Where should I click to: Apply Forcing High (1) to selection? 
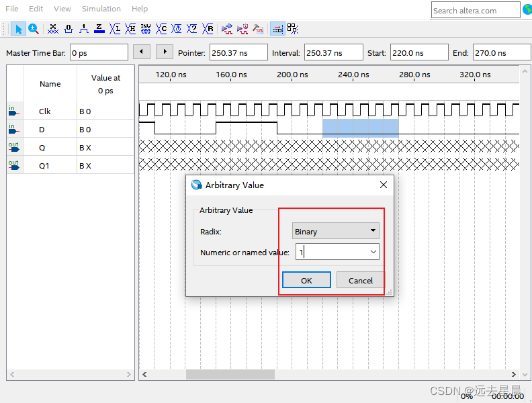[84, 29]
